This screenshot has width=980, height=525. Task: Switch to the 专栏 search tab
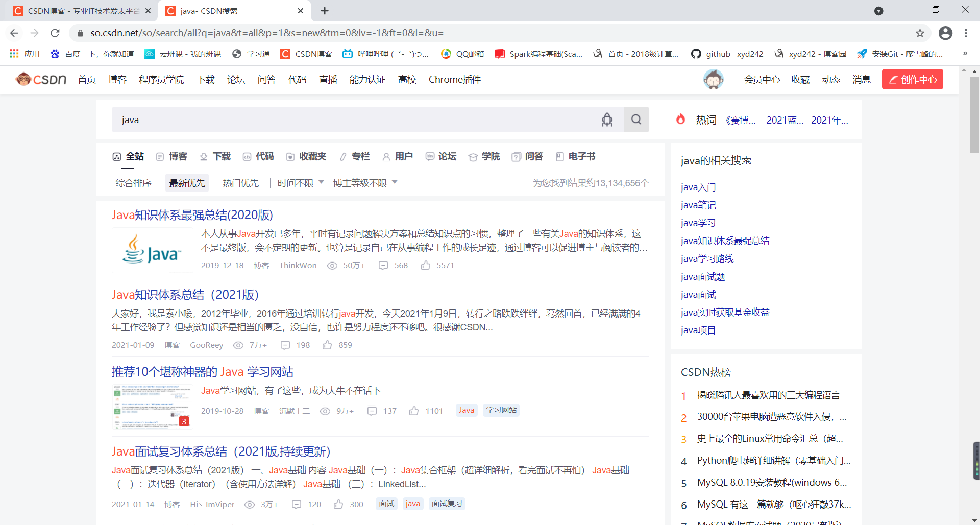[x=355, y=156]
